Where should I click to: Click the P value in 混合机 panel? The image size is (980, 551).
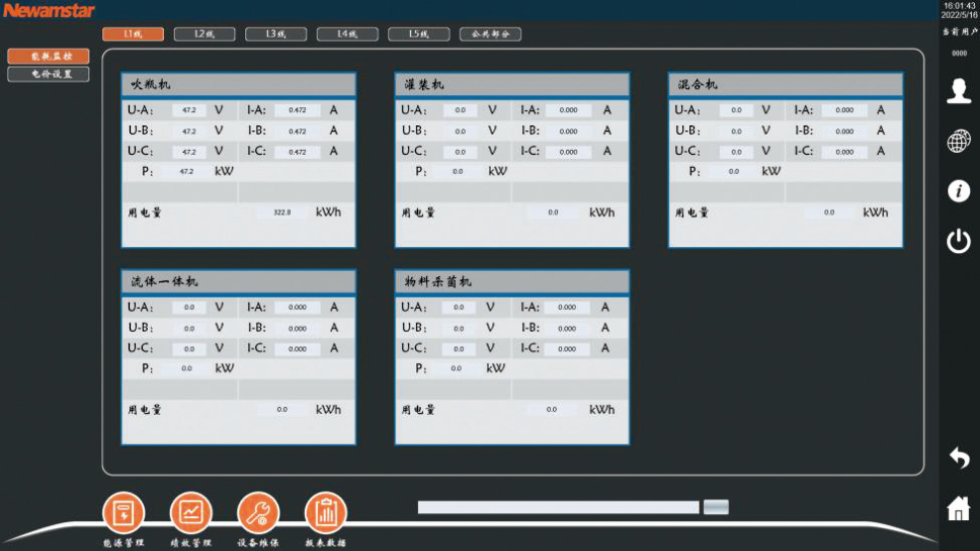(734, 171)
